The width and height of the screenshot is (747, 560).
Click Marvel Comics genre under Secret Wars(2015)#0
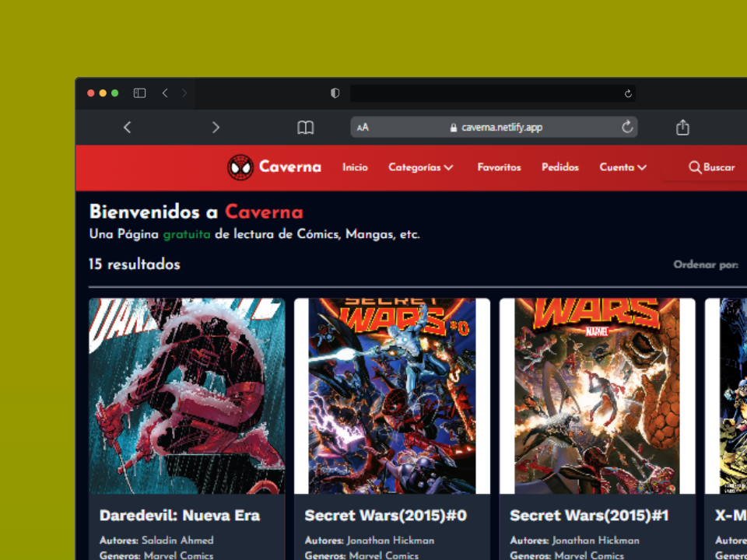384,555
